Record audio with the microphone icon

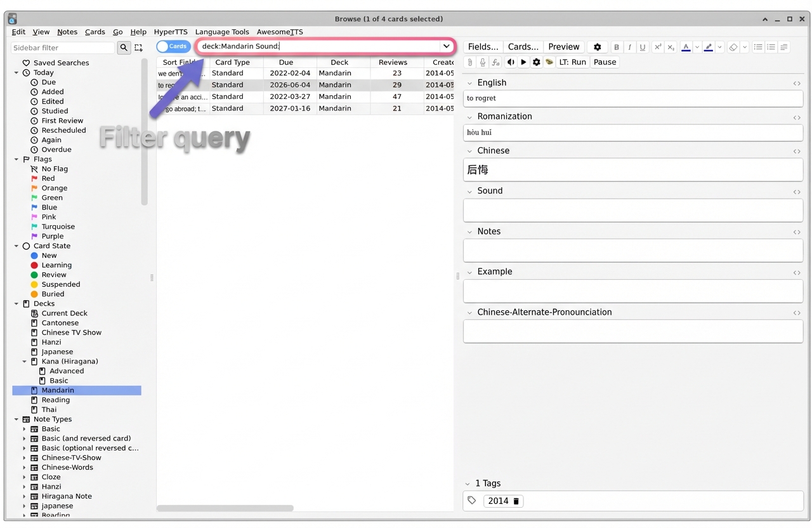point(482,62)
